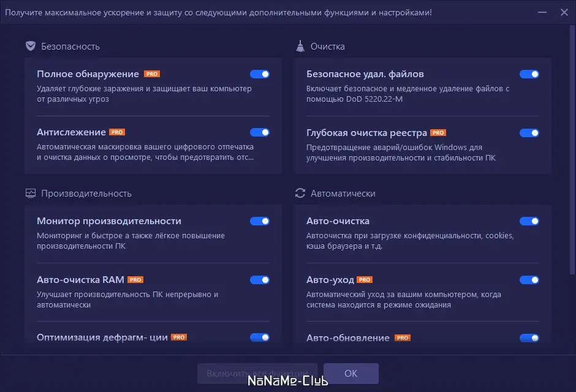Click Включить все функции
This screenshot has width=576, height=392.
click(x=256, y=373)
